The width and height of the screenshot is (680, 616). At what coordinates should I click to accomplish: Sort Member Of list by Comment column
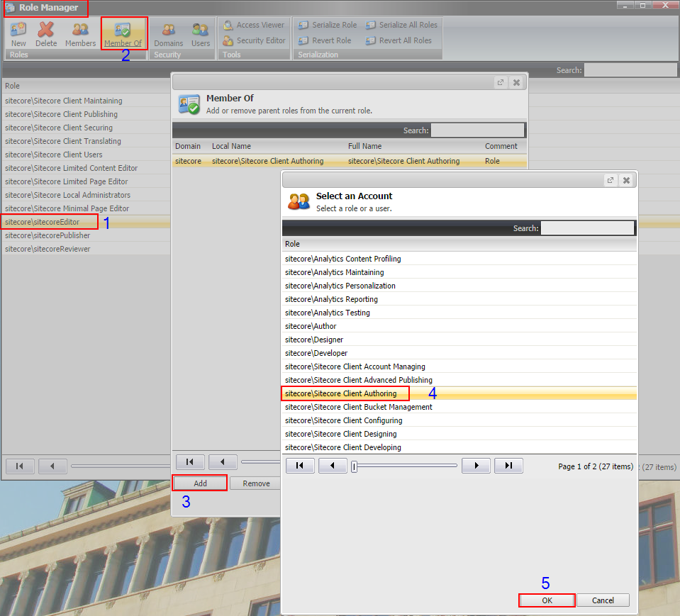[501, 147]
